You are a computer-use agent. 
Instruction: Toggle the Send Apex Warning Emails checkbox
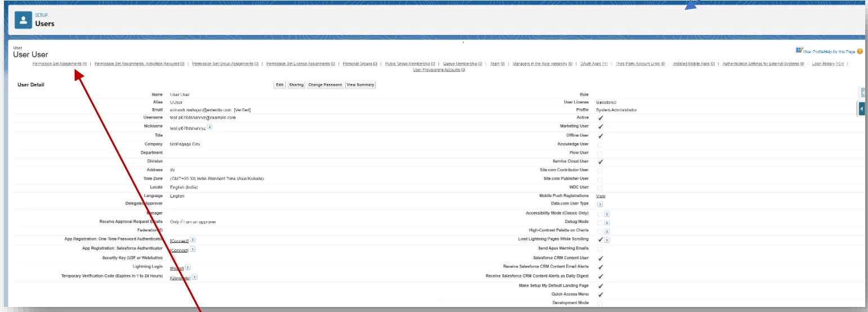[x=600, y=249]
